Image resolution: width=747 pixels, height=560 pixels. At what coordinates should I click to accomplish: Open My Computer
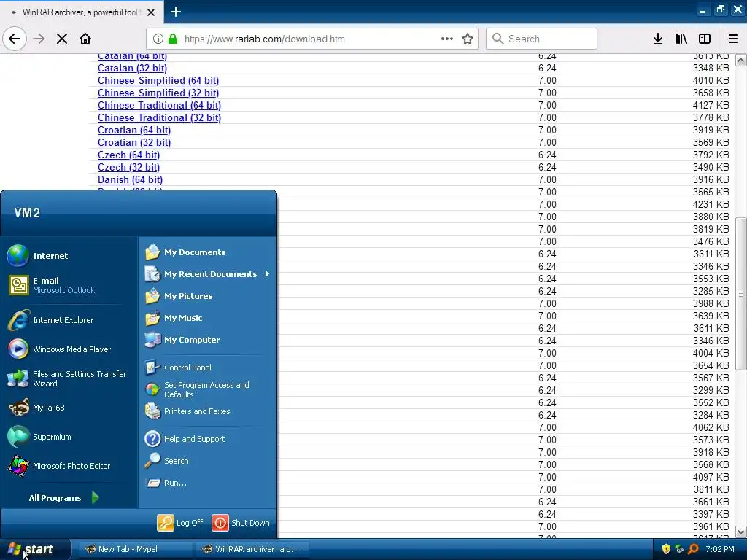tap(207, 340)
